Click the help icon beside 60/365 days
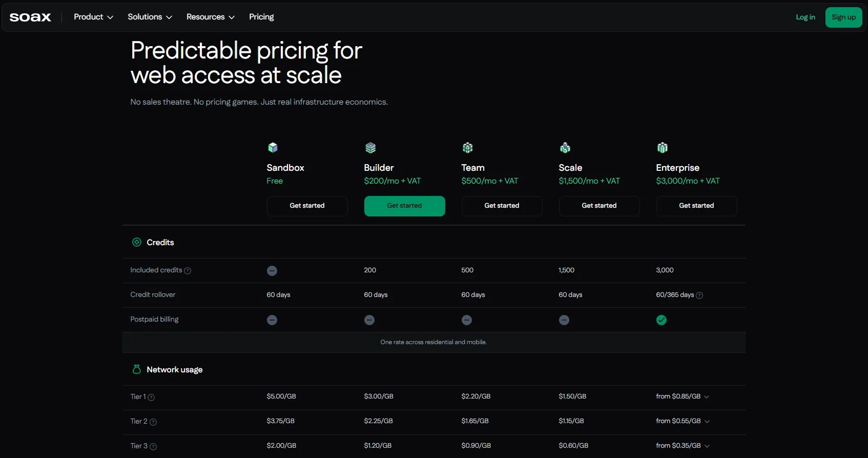Screen dimensions: 868x458 [699, 295]
